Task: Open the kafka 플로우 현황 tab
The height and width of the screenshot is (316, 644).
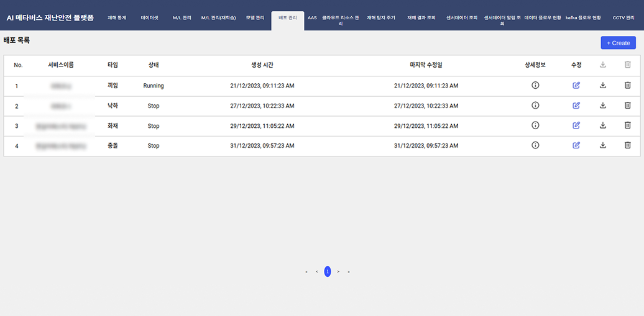Action: click(583, 18)
